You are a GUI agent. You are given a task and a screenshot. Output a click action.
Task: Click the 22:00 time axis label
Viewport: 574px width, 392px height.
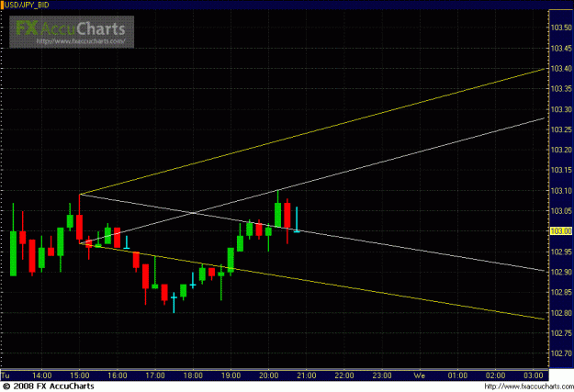point(344,375)
